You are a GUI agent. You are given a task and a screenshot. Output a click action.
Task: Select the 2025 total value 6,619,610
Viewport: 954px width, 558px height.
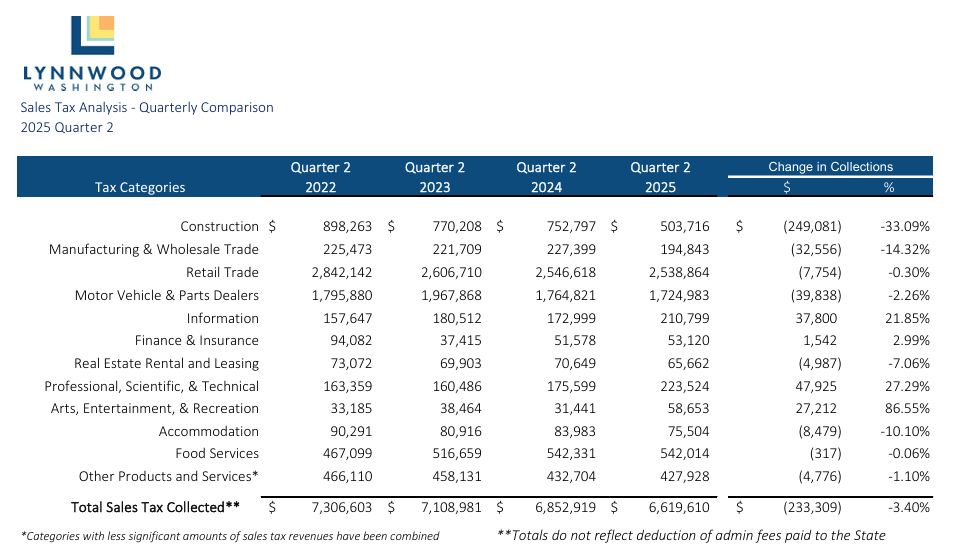point(675,507)
